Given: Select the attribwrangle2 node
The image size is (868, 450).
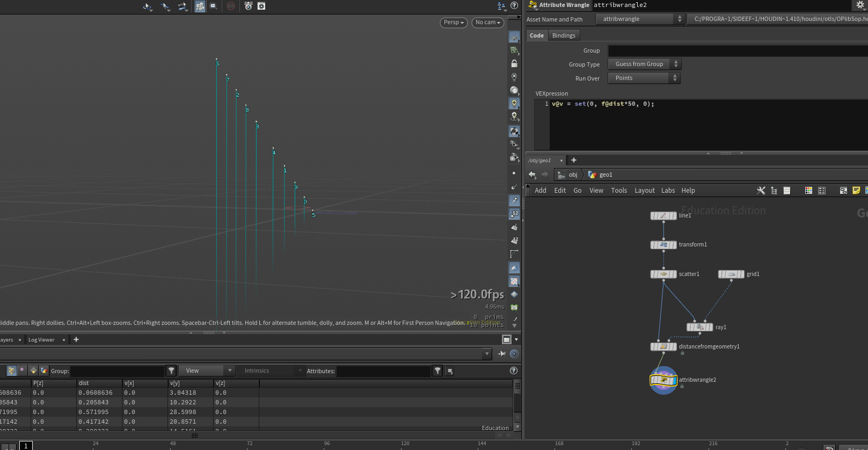Looking at the screenshot, I should pos(663,380).
